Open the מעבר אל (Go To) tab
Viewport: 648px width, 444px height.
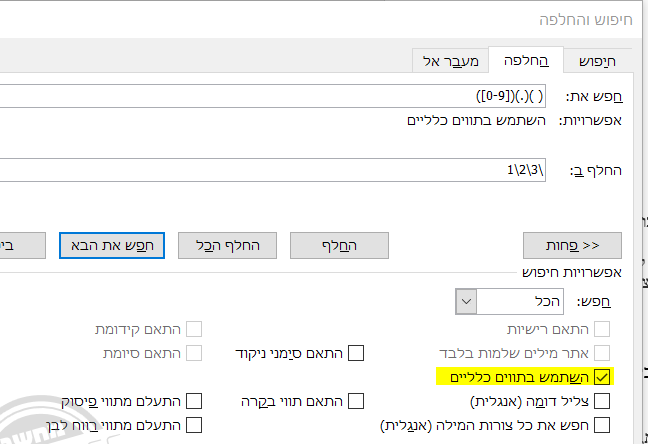click(451, 61)
